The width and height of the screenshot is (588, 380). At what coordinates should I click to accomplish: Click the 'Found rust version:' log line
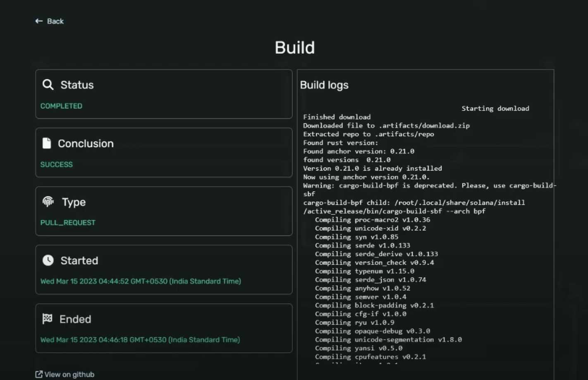coord(341,143)
